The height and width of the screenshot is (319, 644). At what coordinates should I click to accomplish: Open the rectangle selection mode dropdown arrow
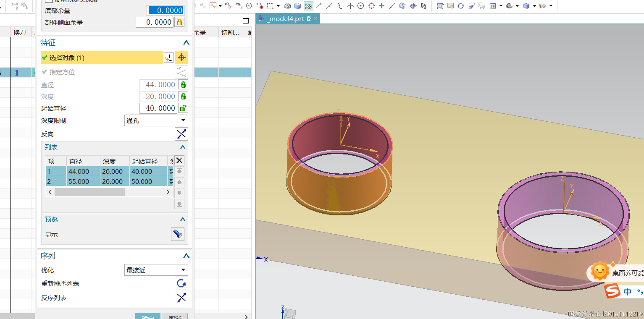click(x=279, y=6)
